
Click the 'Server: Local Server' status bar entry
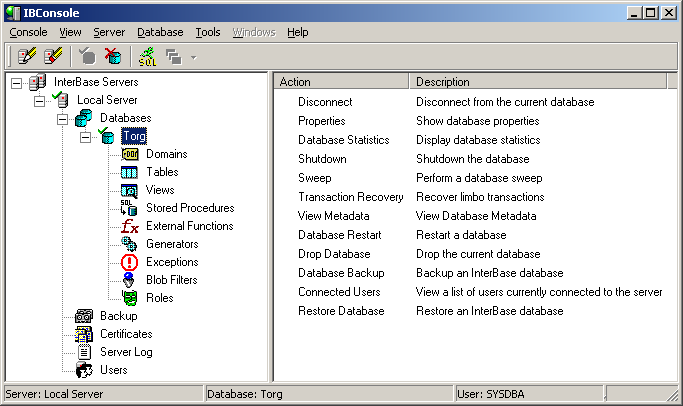tap(104, 394)
